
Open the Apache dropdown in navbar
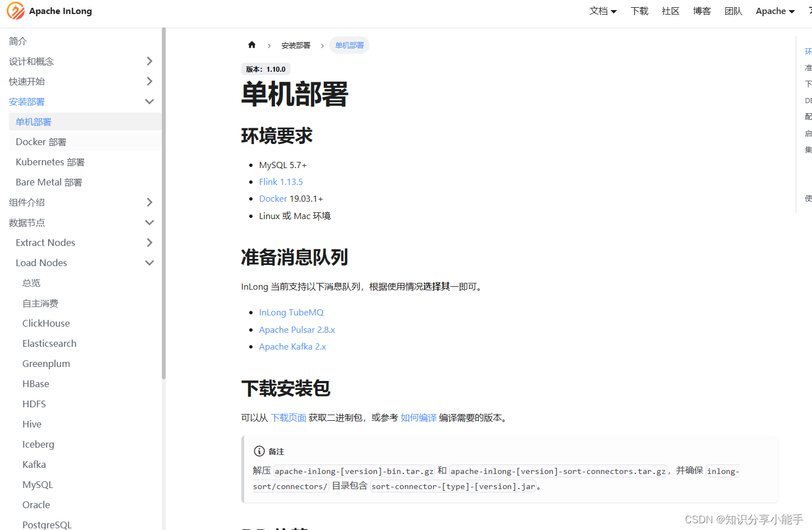[x=776, y=11]
